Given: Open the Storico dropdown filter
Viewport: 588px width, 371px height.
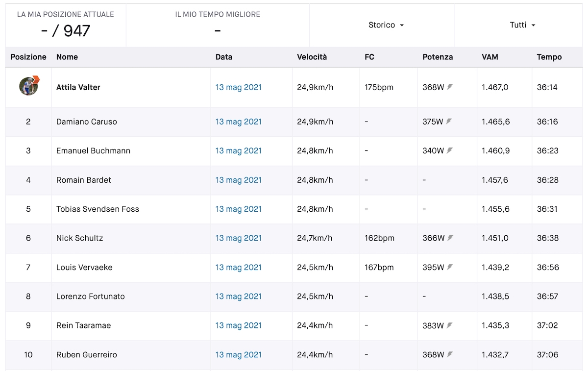Looking at the screenshot, I should point(386,25).
